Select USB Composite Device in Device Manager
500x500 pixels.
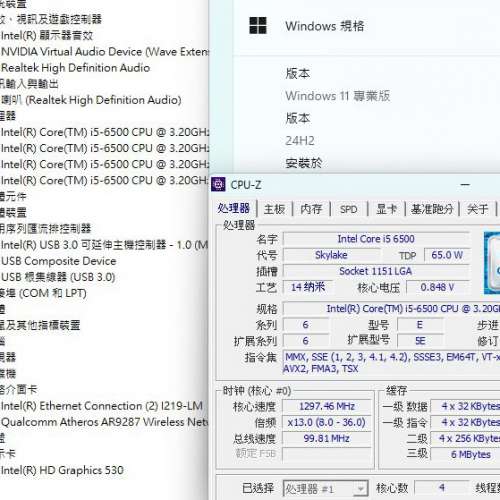point(59,261)
